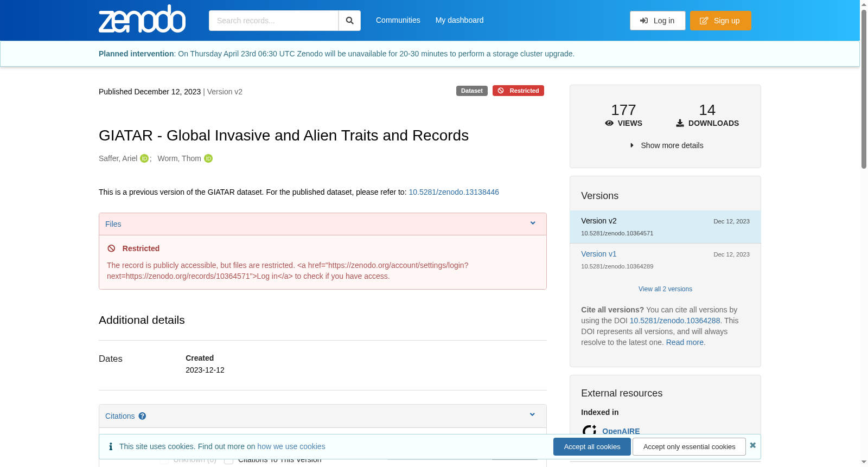Click the OpenAIRE logo icon
868x467 pixels.
click(589, 431)
